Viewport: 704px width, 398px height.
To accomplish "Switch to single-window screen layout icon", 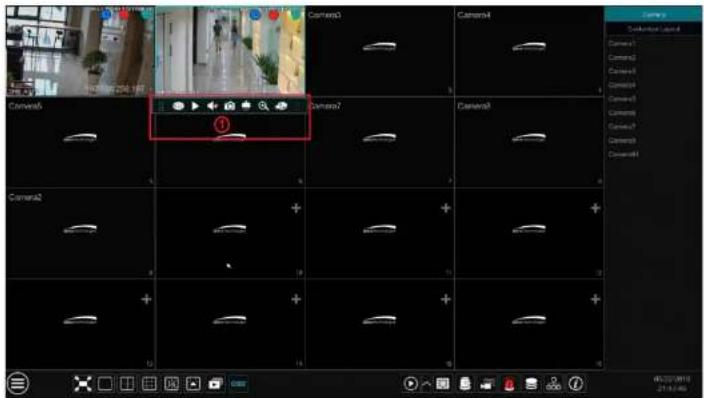I will coord(105,384).
